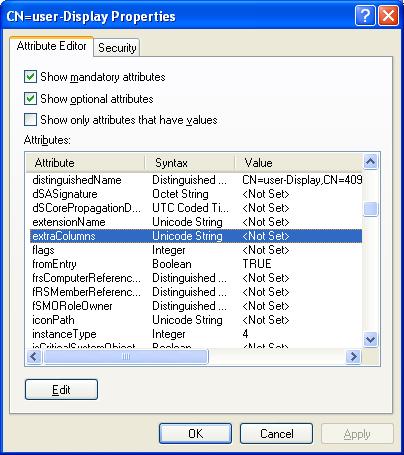Click the value 4 of instanceType
The height and width of the screenshot is (455, 404).
tap(245, 334)
